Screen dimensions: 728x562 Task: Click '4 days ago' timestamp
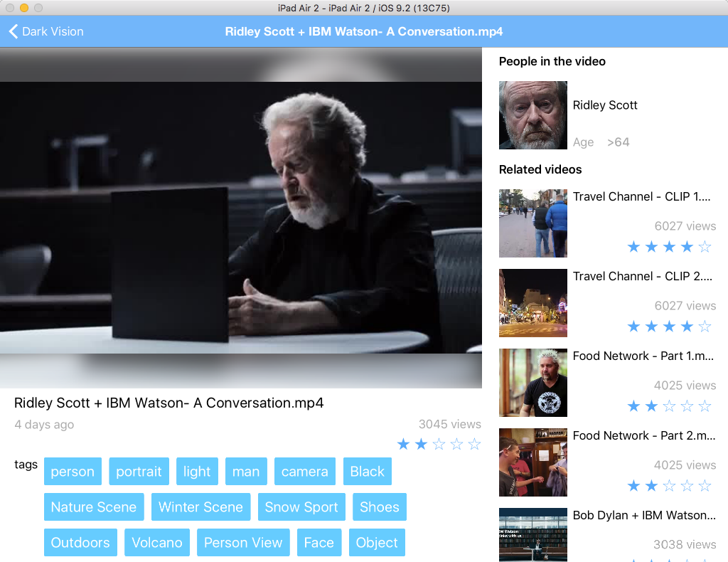(44, 425)
